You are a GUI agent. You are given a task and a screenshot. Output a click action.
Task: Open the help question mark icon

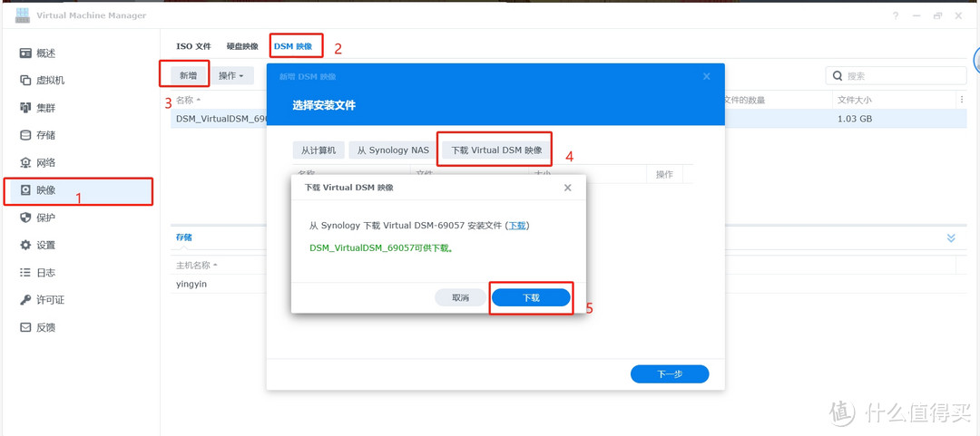pos(896,15)
